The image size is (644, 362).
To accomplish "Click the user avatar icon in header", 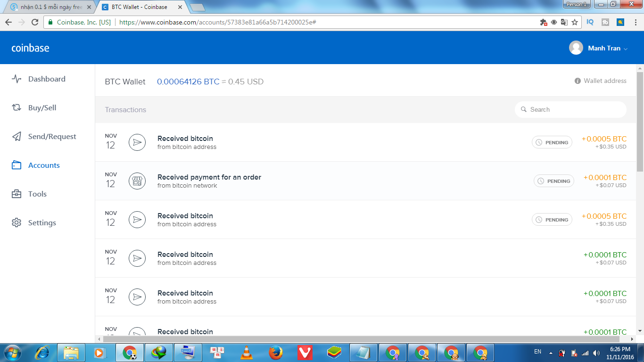I will click(576, 48).
